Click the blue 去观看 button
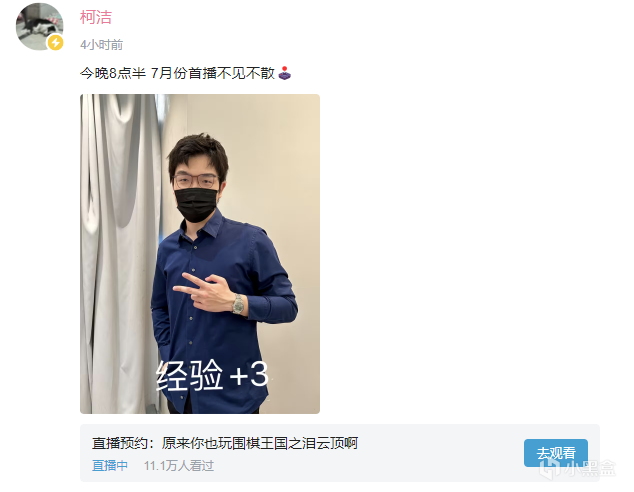 [556, 453]
